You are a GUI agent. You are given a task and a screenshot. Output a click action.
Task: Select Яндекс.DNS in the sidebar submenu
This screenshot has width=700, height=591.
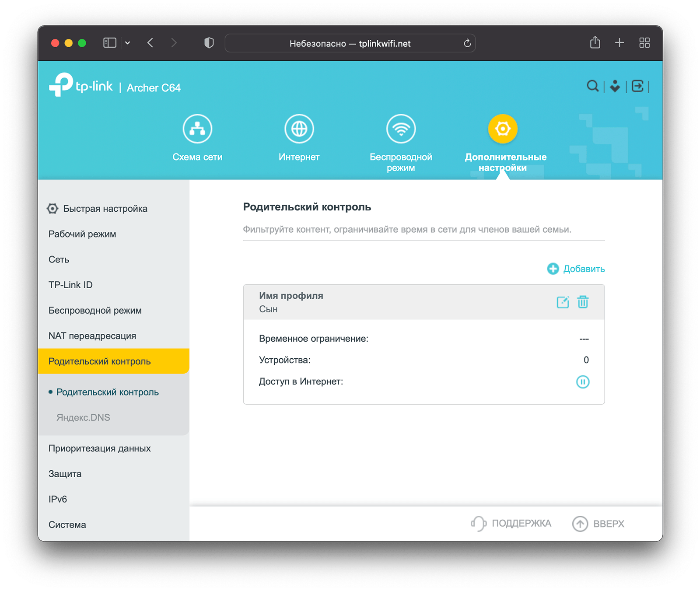click(83, 417)
